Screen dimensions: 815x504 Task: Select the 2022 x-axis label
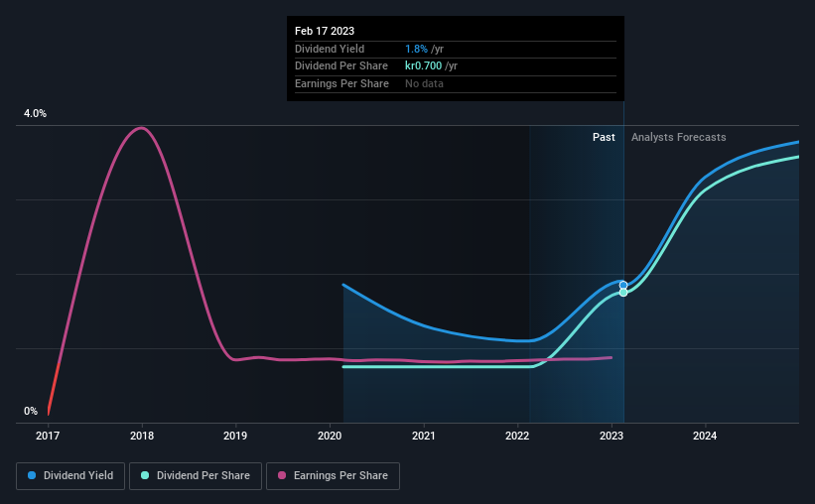pos(517,436)
